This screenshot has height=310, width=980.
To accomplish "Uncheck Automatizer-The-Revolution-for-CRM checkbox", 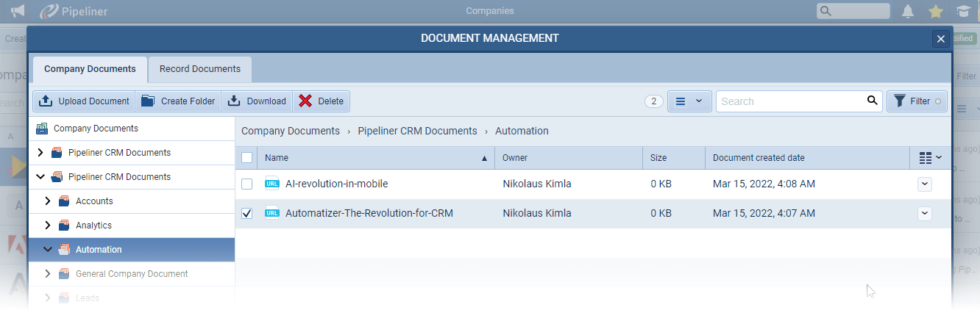I will click(x=247, y=213).
